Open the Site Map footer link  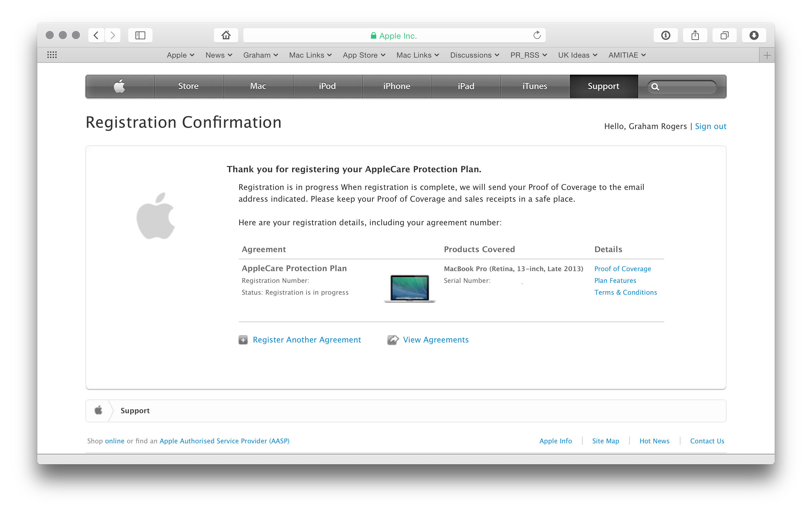click(606, 441)
